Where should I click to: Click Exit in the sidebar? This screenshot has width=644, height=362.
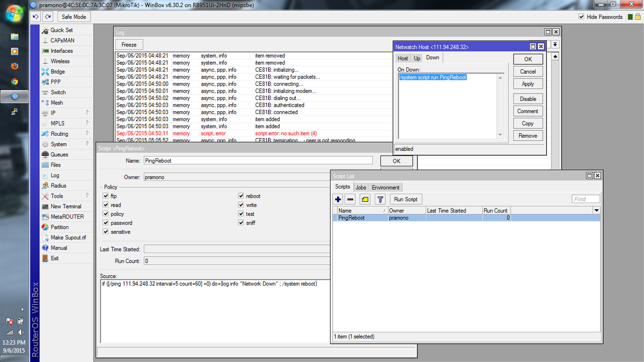point(54,258)
